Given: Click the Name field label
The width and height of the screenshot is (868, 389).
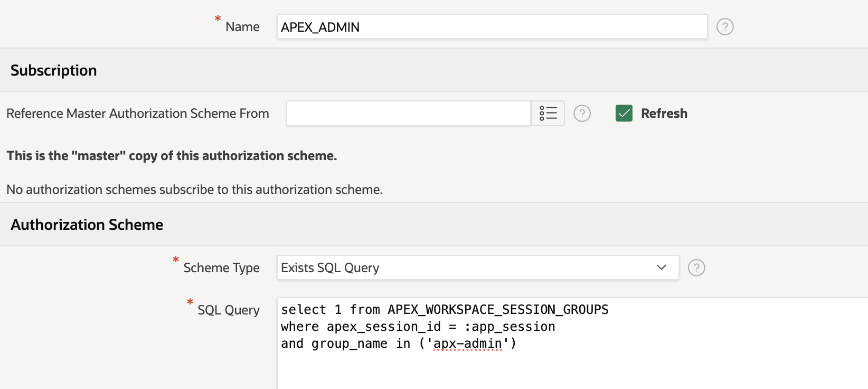Looking at the screenshot, I should click(x=242, y=26).
